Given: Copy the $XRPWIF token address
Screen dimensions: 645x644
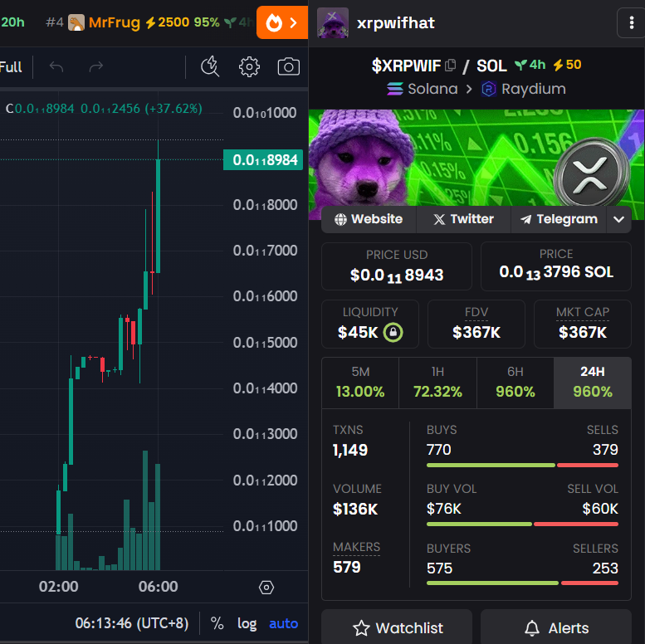Looking at the screenshot, I should (451, 65).
